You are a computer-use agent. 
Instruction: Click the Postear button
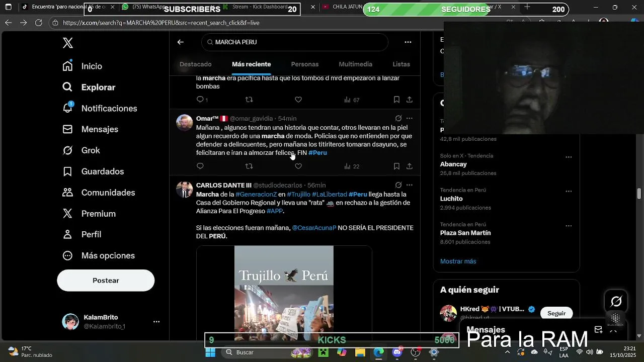click(106, 281)
